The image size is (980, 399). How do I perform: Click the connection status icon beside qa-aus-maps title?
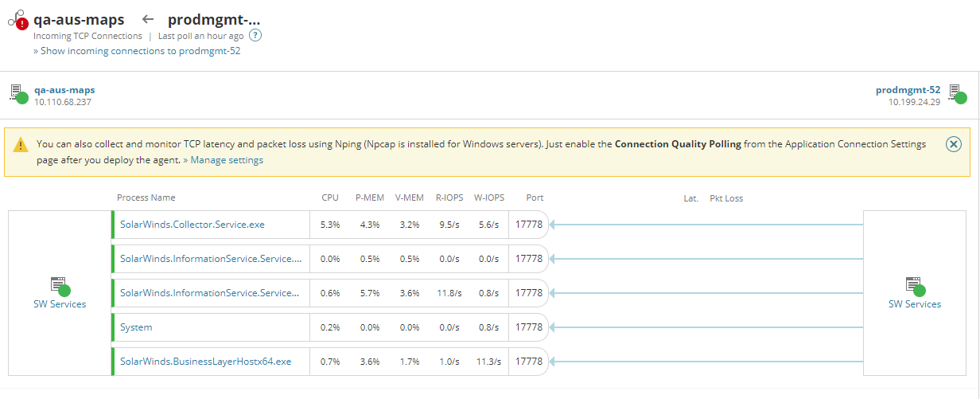click(17, 19)
